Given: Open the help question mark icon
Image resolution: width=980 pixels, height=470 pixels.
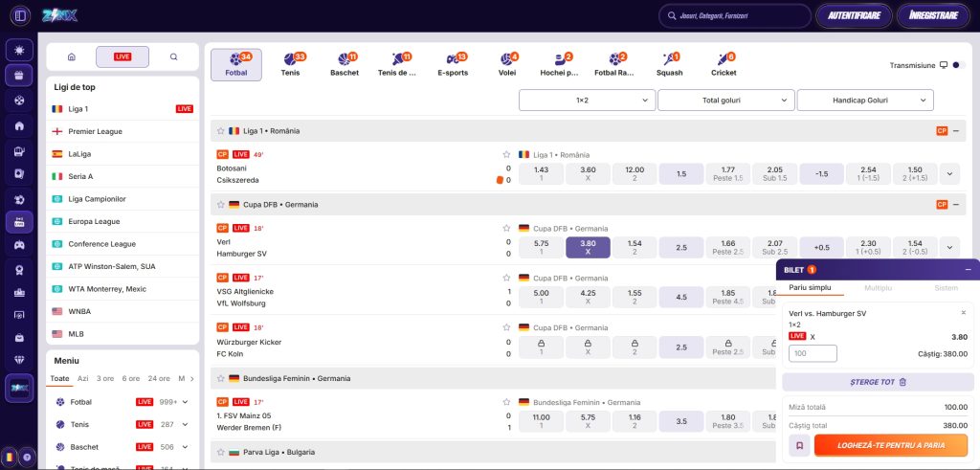Looking at the screenshot, I should pyautogui.click(x=27, y=457).
